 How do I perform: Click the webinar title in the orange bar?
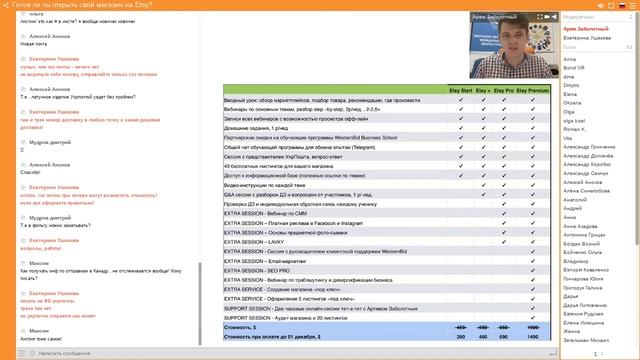click(x=82, y=5)
